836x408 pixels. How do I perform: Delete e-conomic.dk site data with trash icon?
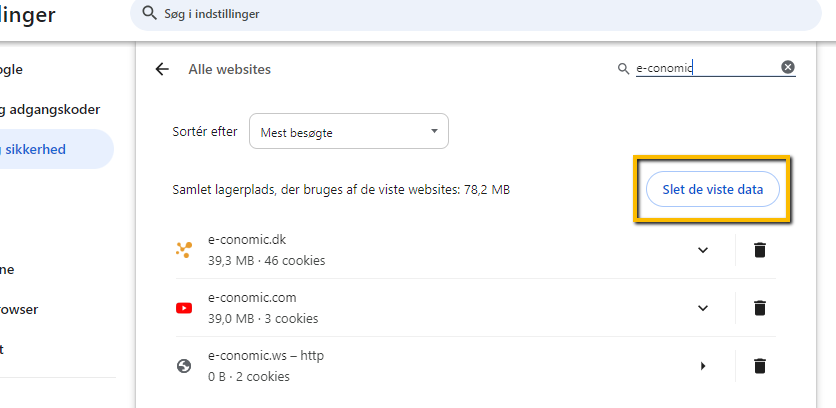[760, 250]
